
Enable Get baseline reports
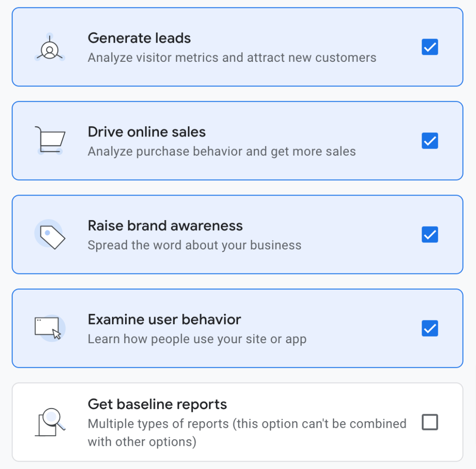coord(430,422)
